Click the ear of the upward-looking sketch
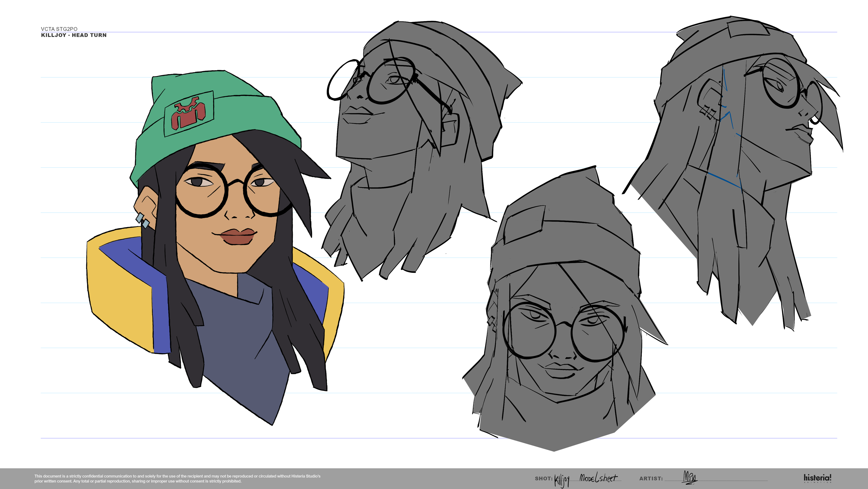 click(x=450, y=130)
